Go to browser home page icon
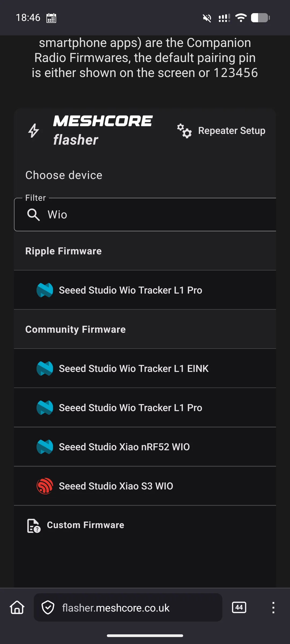Viewport: 290px width, 644px height. point(17,607)
